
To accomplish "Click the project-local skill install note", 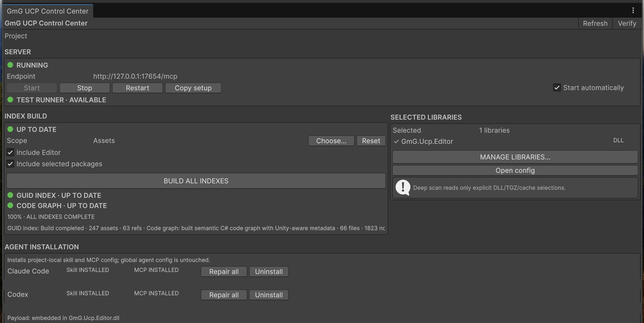I will 109,260.
